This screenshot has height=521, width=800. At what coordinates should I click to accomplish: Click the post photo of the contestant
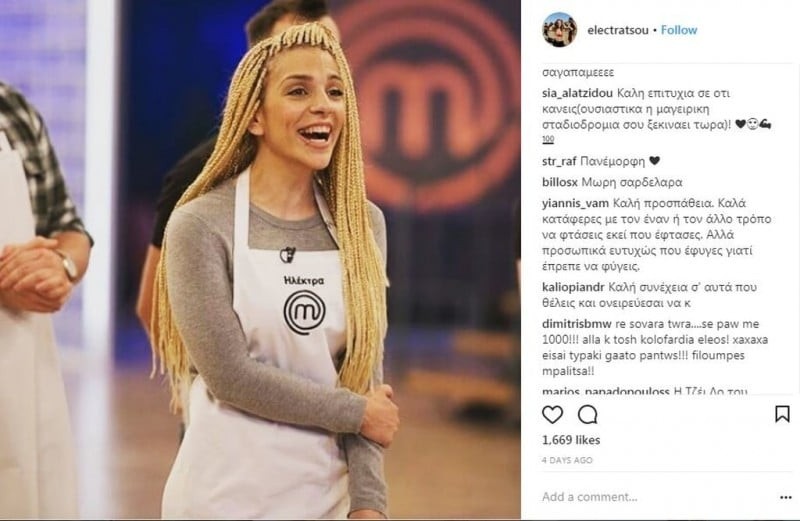(x=260, y=260)
